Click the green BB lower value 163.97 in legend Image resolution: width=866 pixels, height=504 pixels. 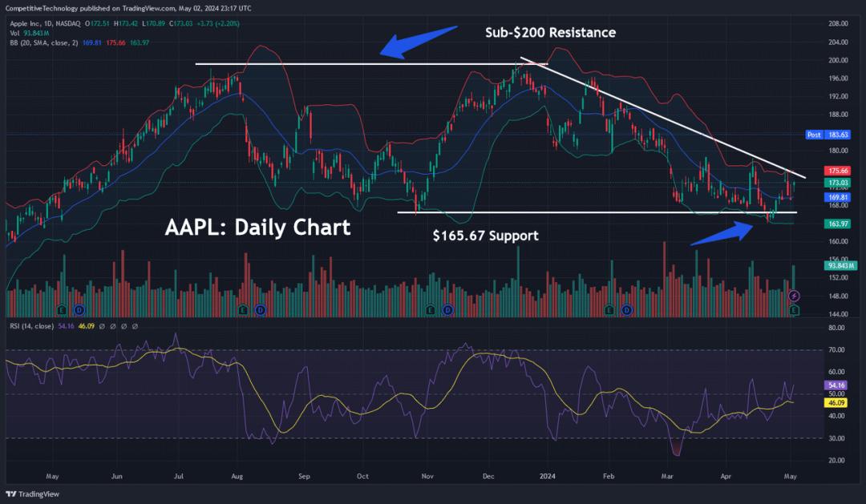point(140,42)
